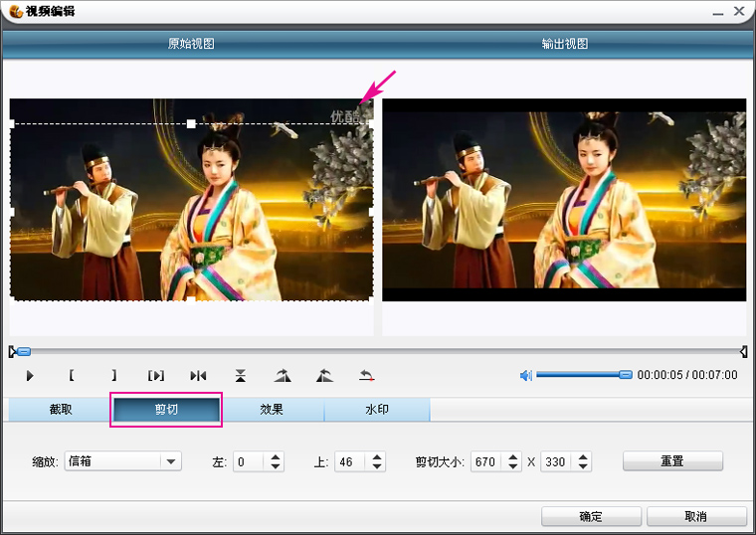Select the timeline end marker
Image resolution: width=756 pixels, height=535 pixels.
pyautogui.click(x=744, y=352)
